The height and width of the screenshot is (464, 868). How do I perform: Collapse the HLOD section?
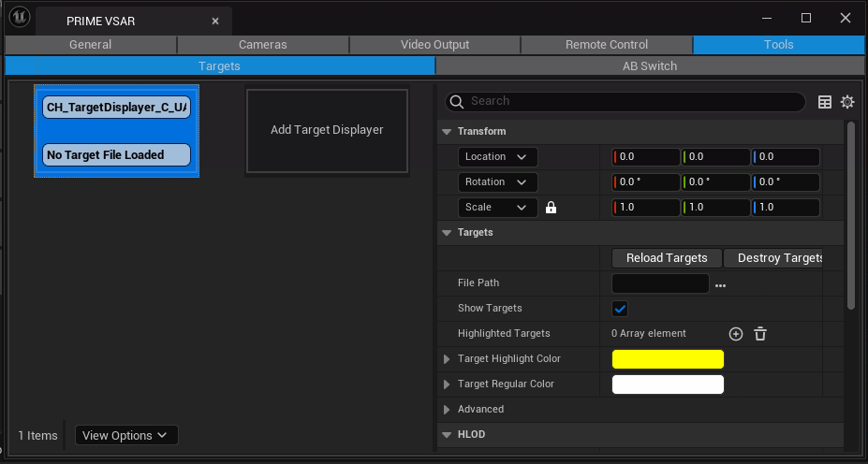click(x=447, y=435)
